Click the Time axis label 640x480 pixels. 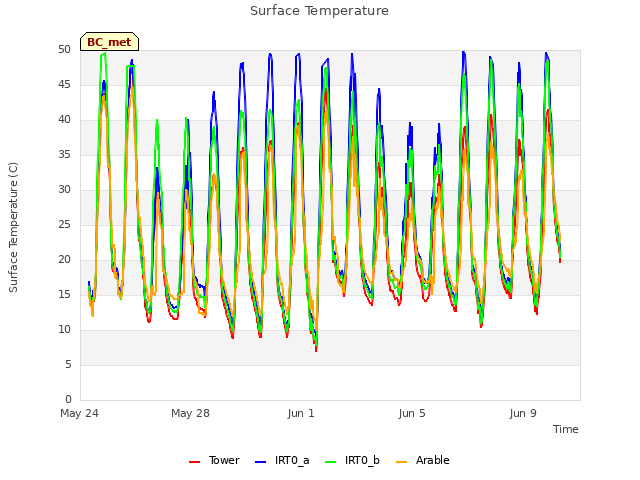pos(565,429)
